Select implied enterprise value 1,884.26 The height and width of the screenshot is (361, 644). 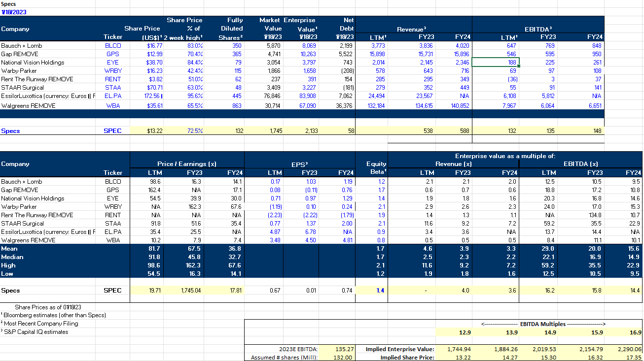point(506,349)
